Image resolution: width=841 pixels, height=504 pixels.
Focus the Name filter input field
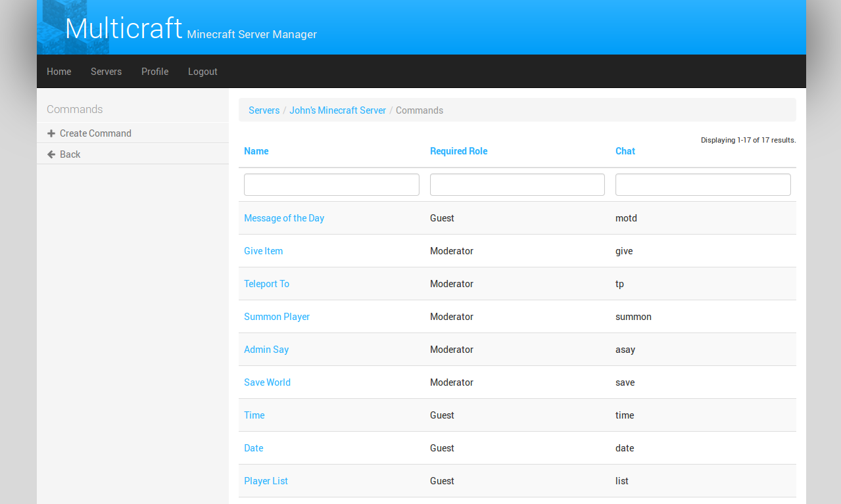pos(331,185)
